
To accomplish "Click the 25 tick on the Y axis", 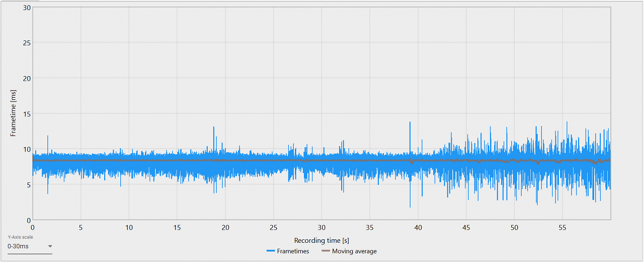I will tap(27, 43).
